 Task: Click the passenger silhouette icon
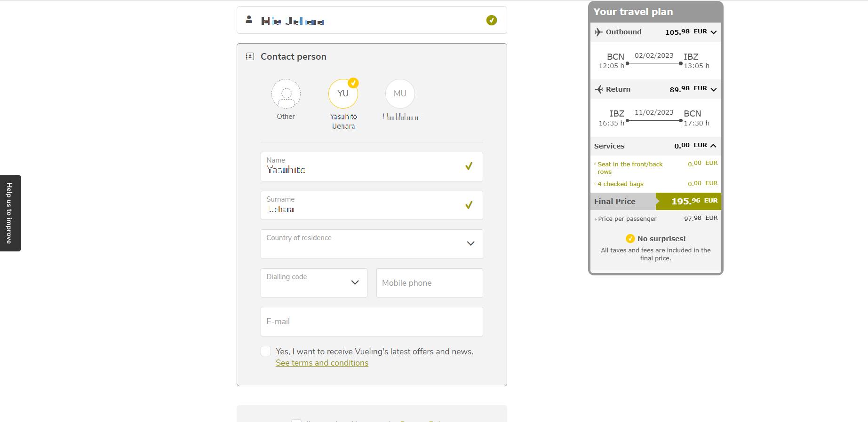(249, 20)
